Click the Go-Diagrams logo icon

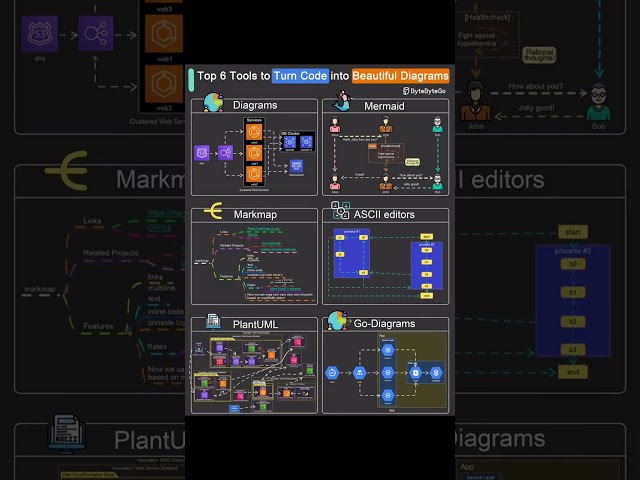338,320
